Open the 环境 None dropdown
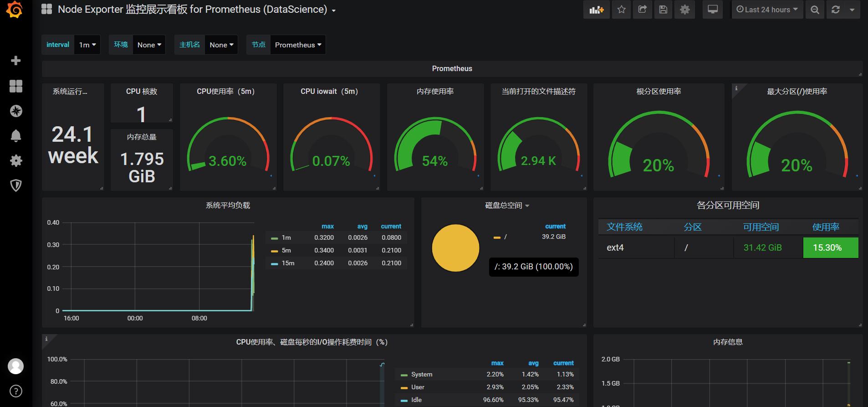Image resolution: width=868 pixels, height=407 pixels. (149, 45)
